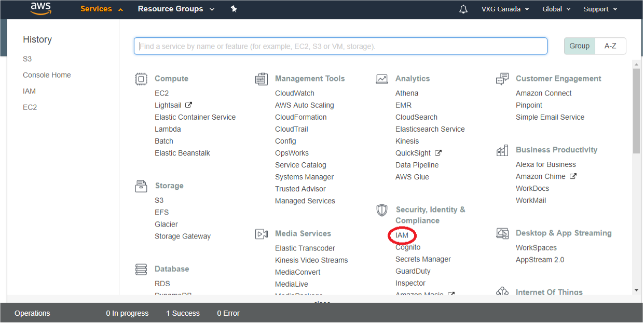Click the Security shield icon
This screenshot has height=323, width=644.
tap(382, 210)
